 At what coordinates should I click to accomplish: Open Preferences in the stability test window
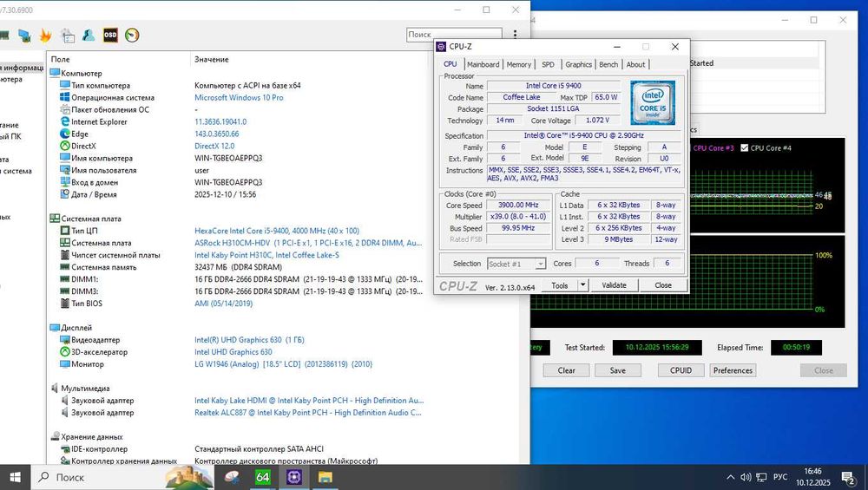(x=733, y=370)
